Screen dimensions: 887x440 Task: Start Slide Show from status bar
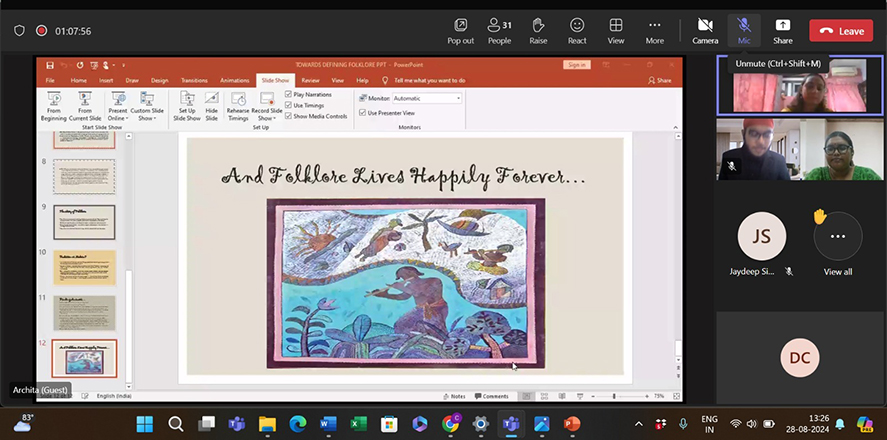click(x=580, y=396)
